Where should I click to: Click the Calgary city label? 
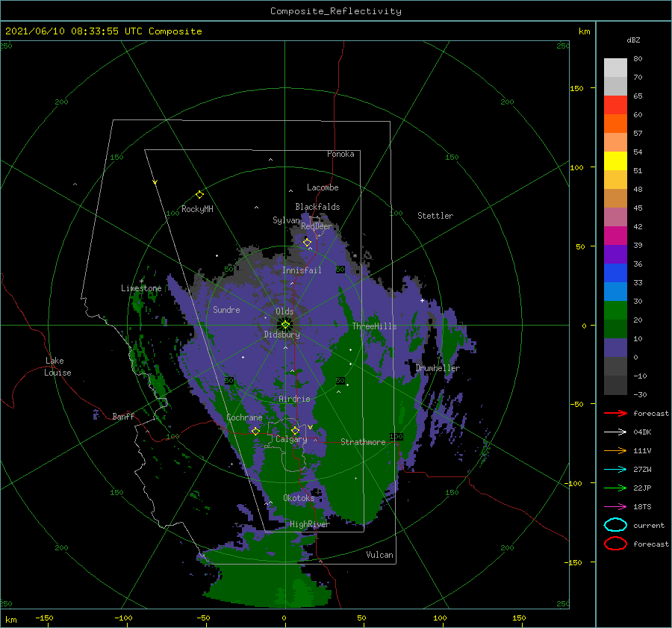pos(291,439)
